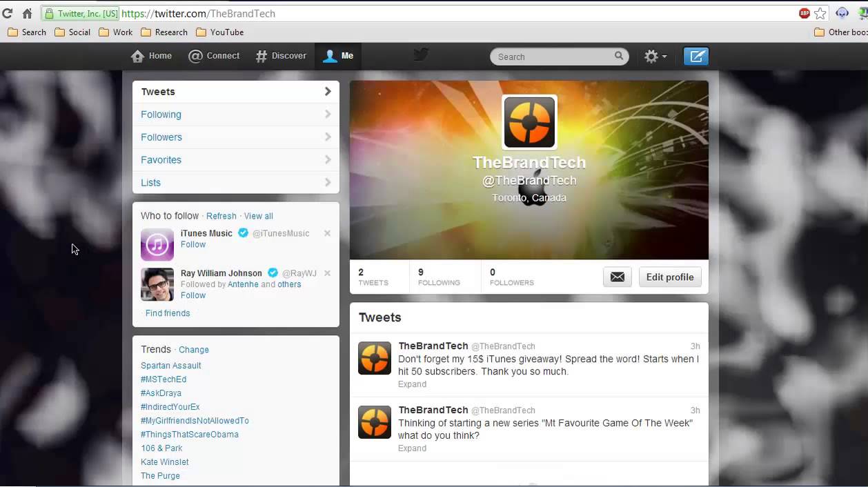Focus the Twitter search field

[560, 57]
